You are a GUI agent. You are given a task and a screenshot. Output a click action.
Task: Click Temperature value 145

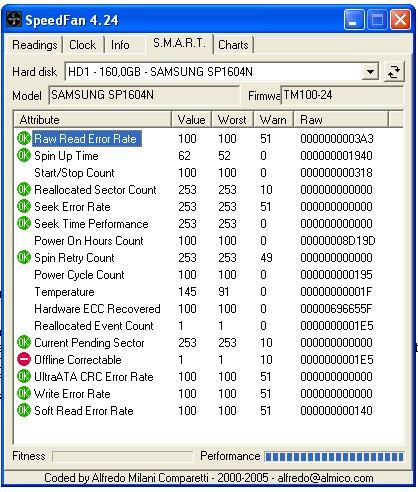tap(187, 291)
